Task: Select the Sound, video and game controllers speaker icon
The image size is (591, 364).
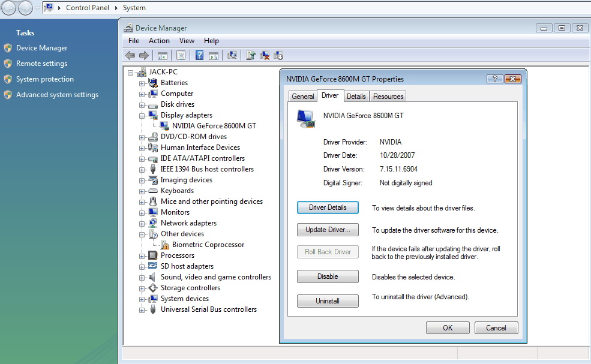Action: [152, 277]
